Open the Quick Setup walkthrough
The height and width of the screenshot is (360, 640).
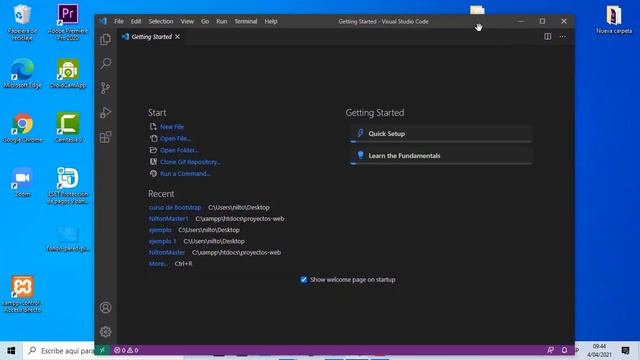[441, 134]
